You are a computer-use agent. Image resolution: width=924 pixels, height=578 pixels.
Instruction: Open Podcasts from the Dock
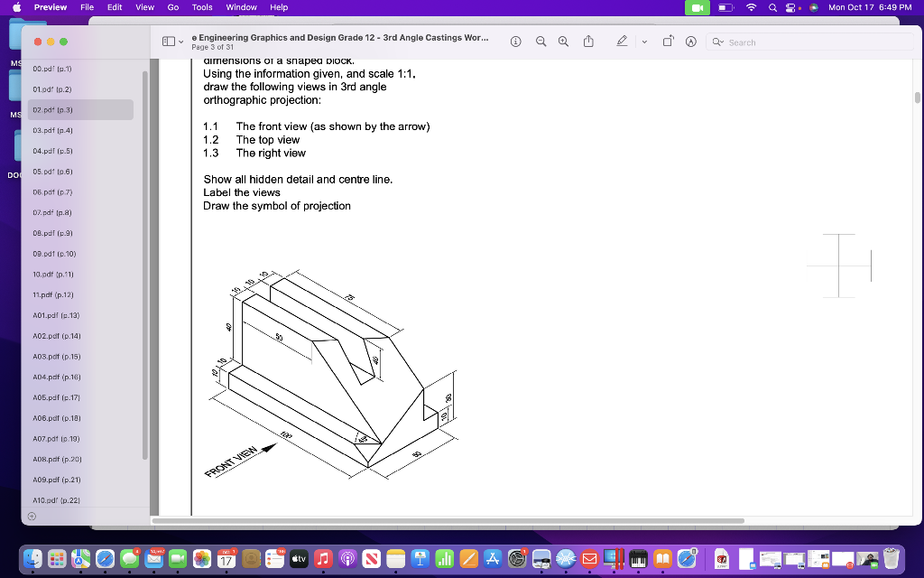tap(348, 559)
